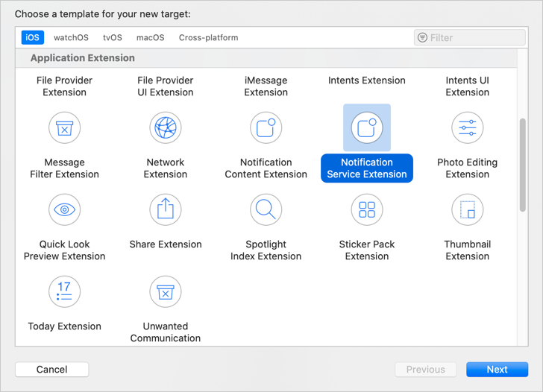This screenshot has width=543, height=392.
Task: Pick the Sticker Pack Extension grid icon
Action: tap(367, 209)
